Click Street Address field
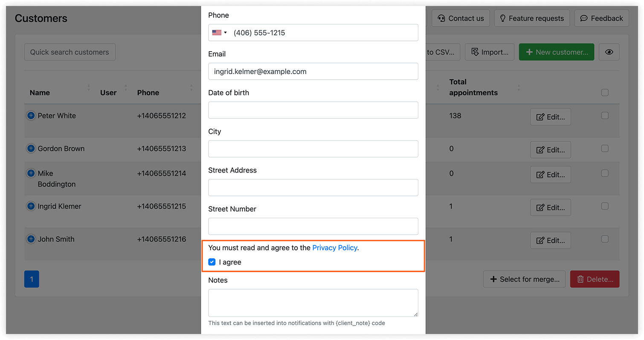This screenshot has height=340, width=644. click(313, 187)
